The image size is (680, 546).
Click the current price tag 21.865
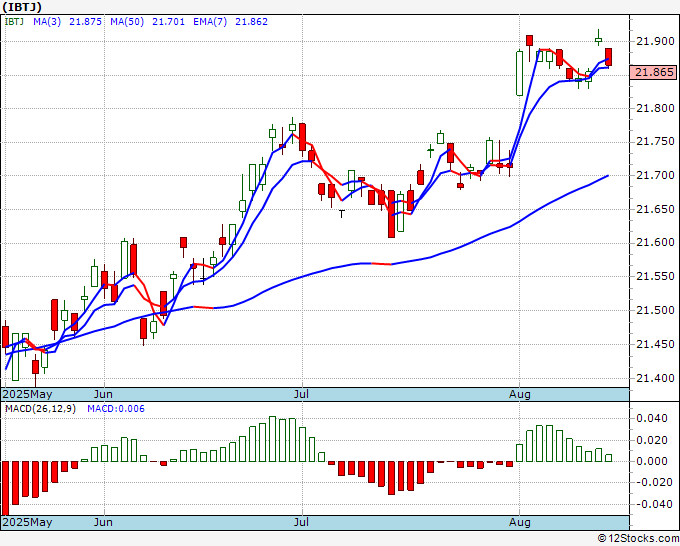654,72
